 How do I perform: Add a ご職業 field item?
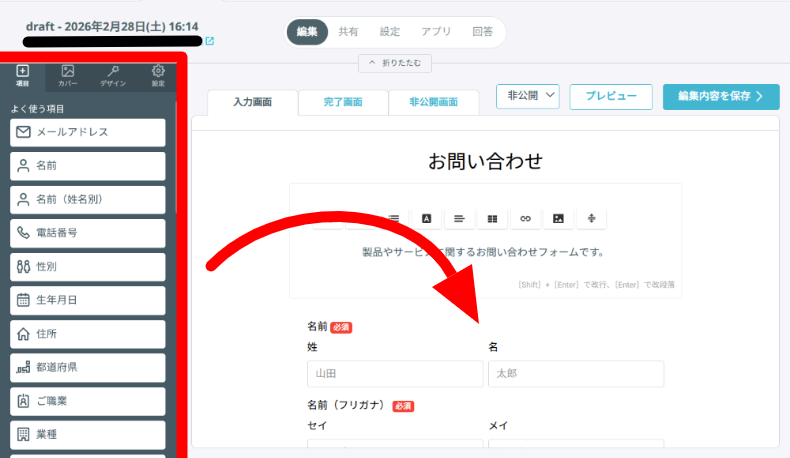(x=88, y=401)
